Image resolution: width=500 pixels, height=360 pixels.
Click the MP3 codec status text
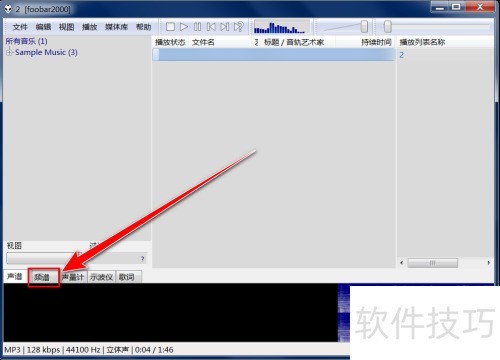coord(12,350)
